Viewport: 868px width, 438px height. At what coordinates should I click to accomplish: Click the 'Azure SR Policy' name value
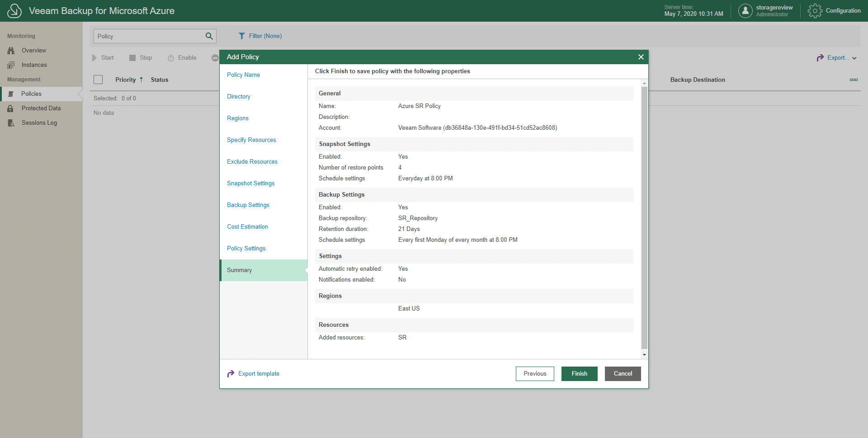pyautogui.click(x=419, y=106)
